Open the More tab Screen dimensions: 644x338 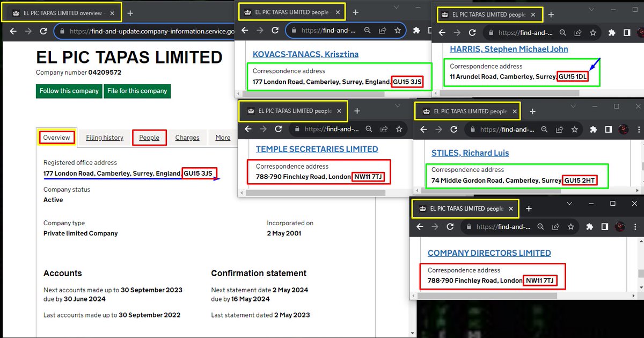pos(223,138)
